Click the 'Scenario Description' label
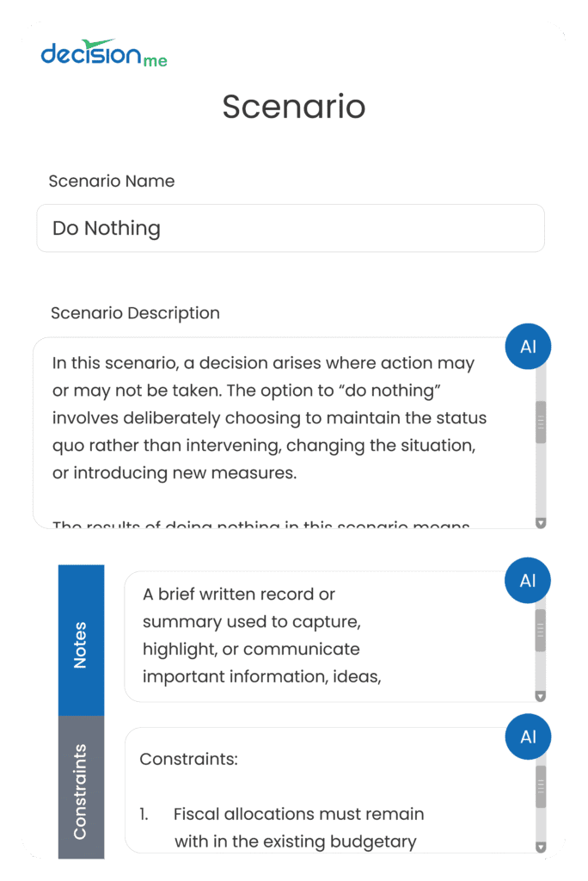The image size is (588, 881). [x=135, y=313]
